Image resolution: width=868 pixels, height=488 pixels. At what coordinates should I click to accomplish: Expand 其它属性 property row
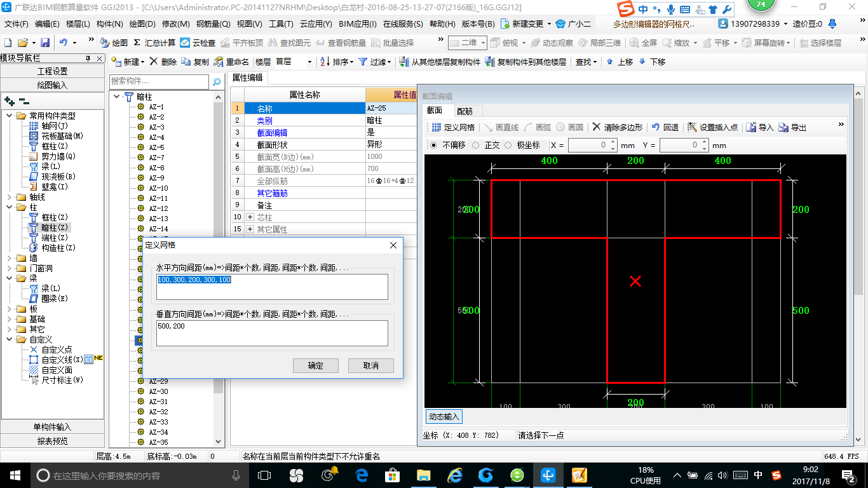tap(250, 229)
